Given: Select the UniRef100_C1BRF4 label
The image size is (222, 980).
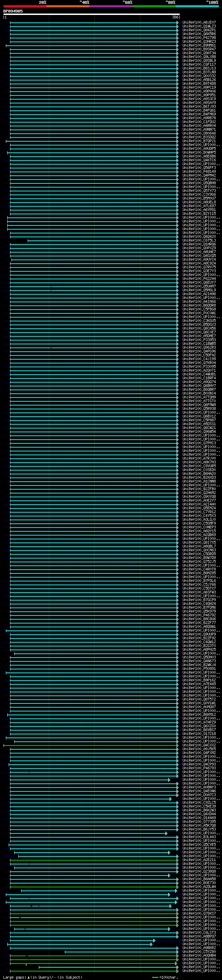Looking at the screenshot, I should point(199,378).
